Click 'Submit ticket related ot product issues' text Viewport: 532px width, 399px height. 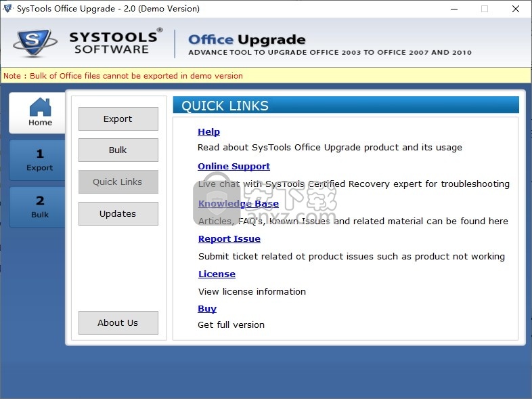[x=351, y=256]
